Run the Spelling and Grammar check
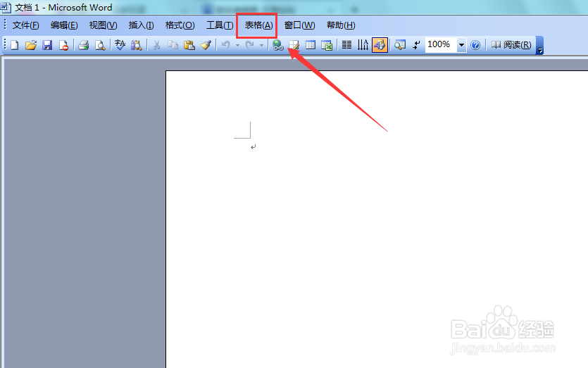This screenshot has height=368, width=588. click(x=120, y=45)
